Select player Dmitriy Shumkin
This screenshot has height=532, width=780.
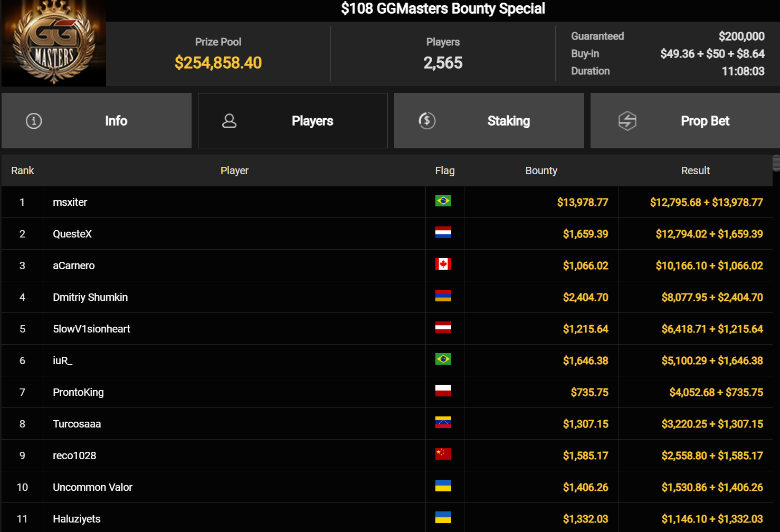point(90,297)
